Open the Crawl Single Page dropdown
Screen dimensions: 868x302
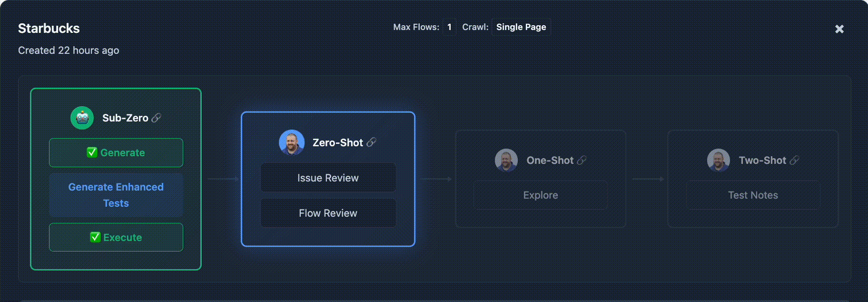coord(521,27)
